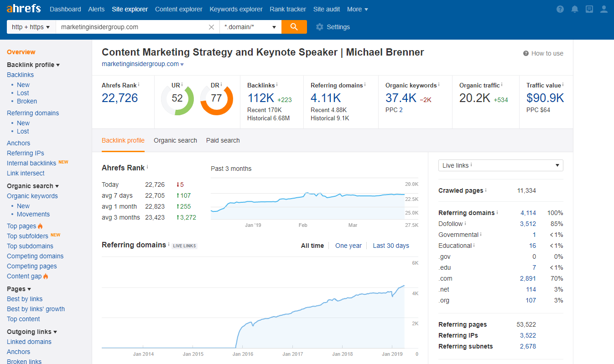This screenshot has width=614, height=364.
Task: Click info icon beside Dofollow row
Action: click(x=465, y=223)
